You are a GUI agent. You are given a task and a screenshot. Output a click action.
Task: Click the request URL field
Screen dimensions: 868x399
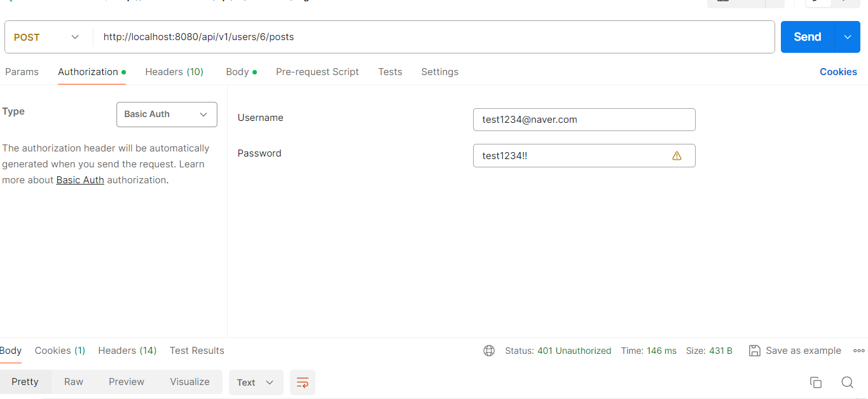[x=434, y=37]
